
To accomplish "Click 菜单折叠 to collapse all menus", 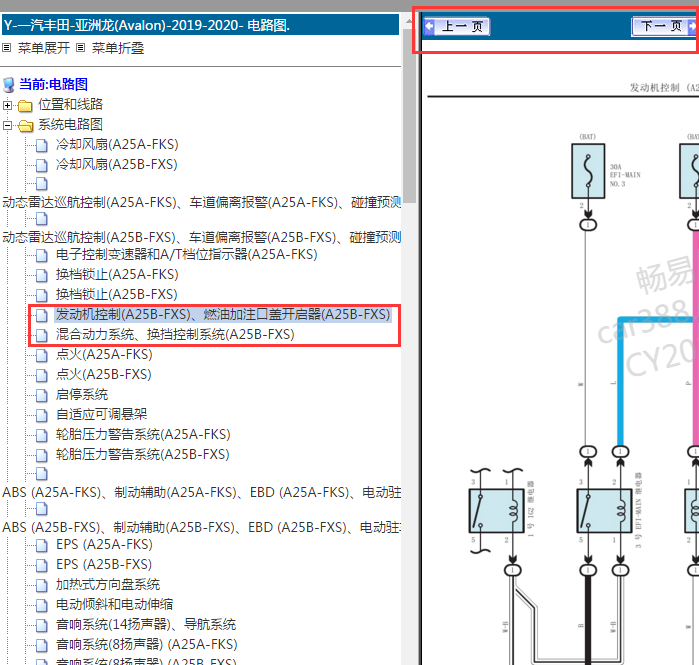I will (x=118, y=48).
